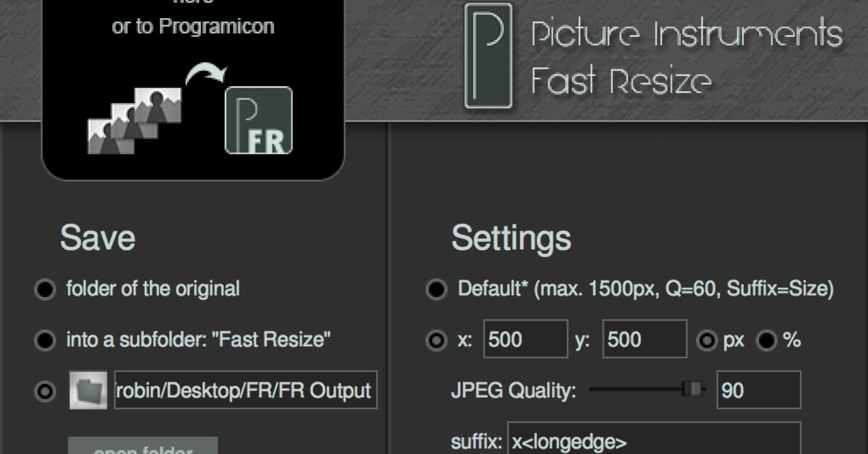The image size is (868, 454).
Task: Select the custom output folder radio button
Action: coord(45,392)
